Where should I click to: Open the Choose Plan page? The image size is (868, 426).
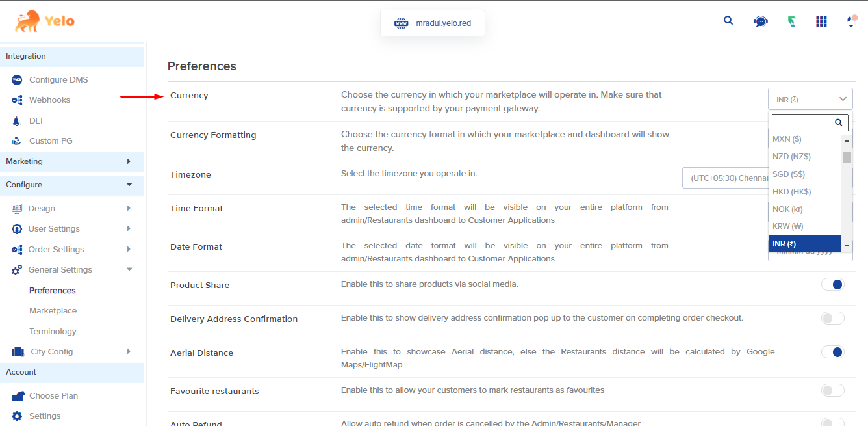point(53,396)
